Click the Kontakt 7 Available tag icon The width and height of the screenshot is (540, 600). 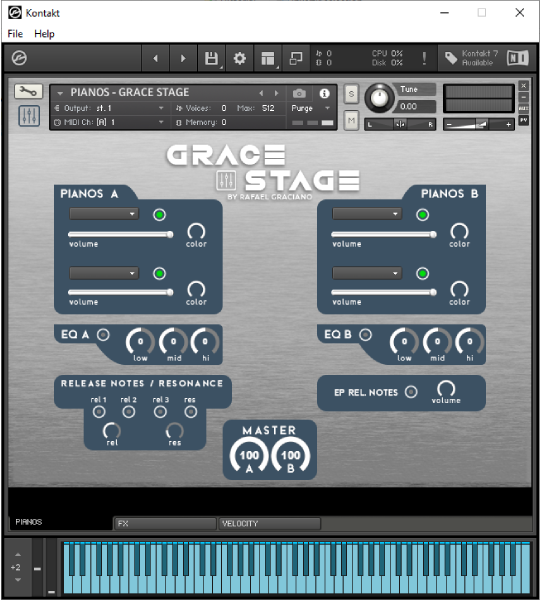click(451, 58)
